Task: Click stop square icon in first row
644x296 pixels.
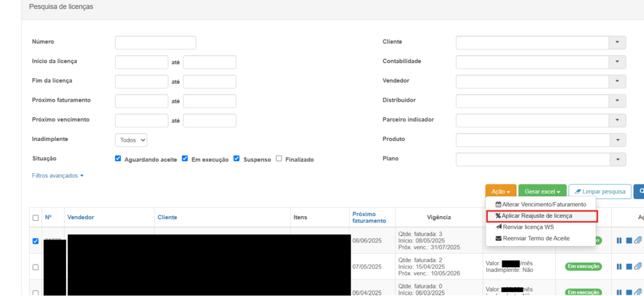Action: [628, 241]
